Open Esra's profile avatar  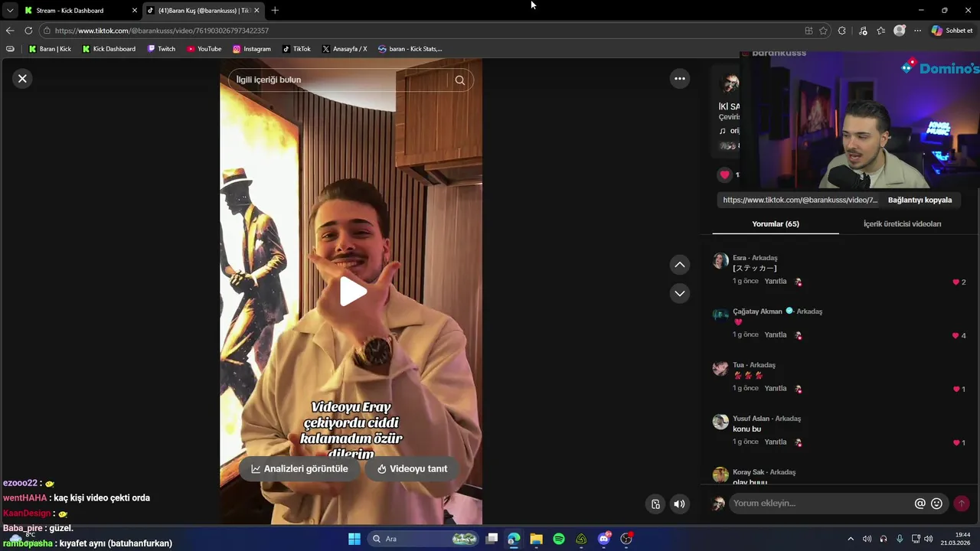[x=720, y=261]
